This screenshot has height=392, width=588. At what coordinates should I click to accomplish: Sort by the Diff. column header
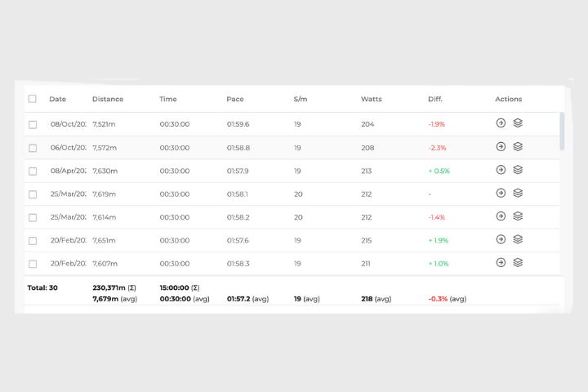435,100
